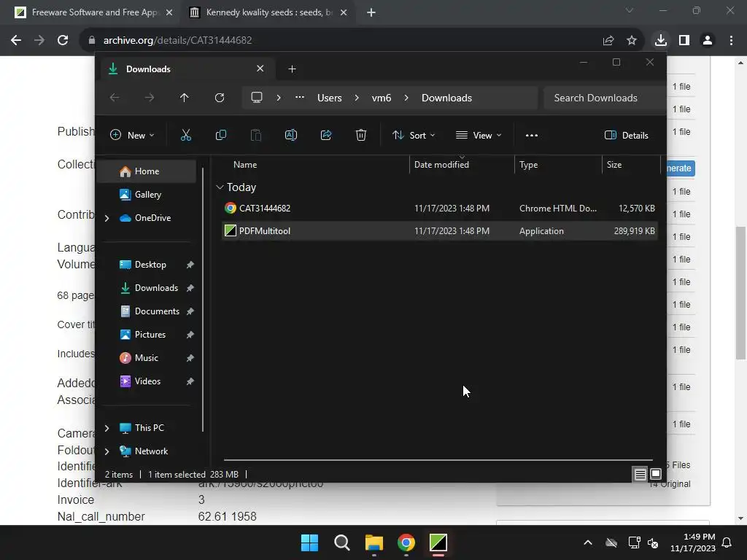The image size is (747, 560).
Task: Click the Cut scissors icon in Explorer toolbar
Action: coord(186,135)
